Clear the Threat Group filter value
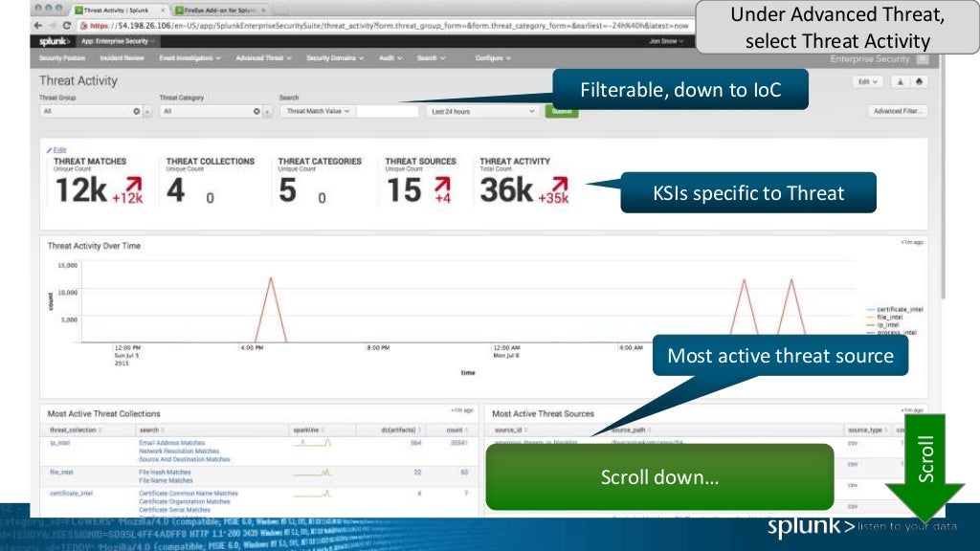 point(136,111)
